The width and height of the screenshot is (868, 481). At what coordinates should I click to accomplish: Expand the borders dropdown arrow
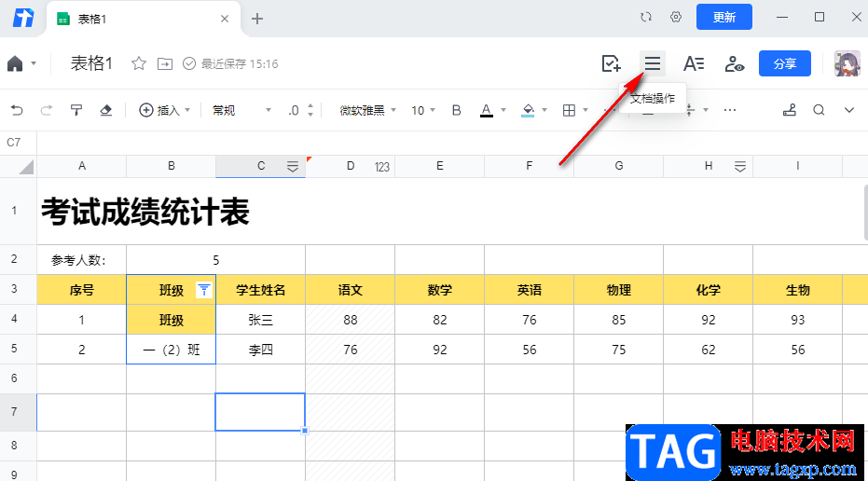[x=586, y=110]
